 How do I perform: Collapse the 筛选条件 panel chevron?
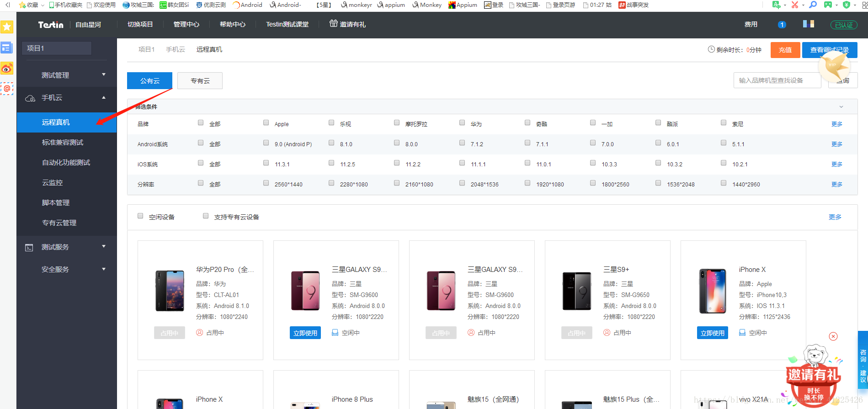tap(841, 107)
